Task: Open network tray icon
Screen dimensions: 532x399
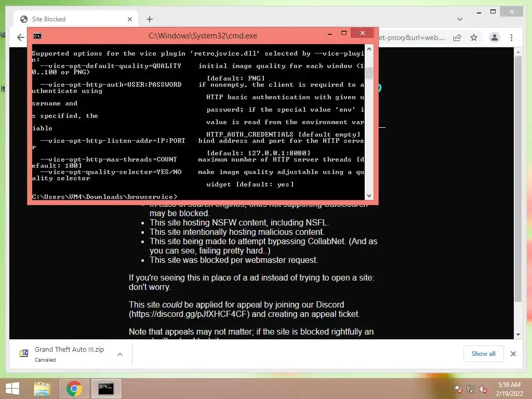Action: point(471,389)
